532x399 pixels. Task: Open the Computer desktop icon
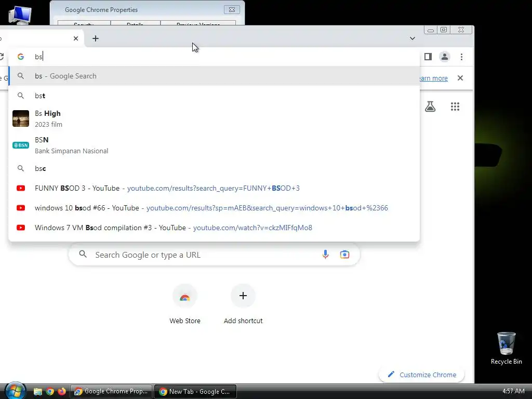tap(20, 15)
